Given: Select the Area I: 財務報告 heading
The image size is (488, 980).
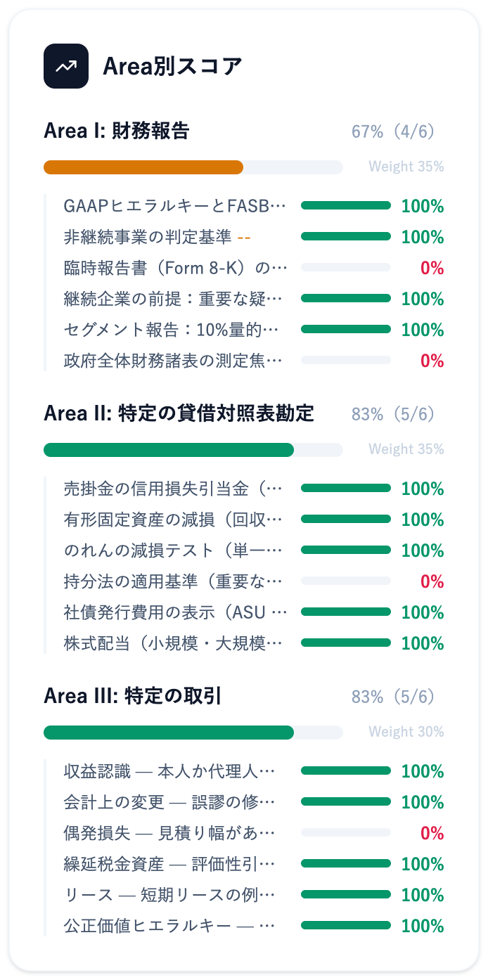Looking at the screenshot, I should click(117, 131).
